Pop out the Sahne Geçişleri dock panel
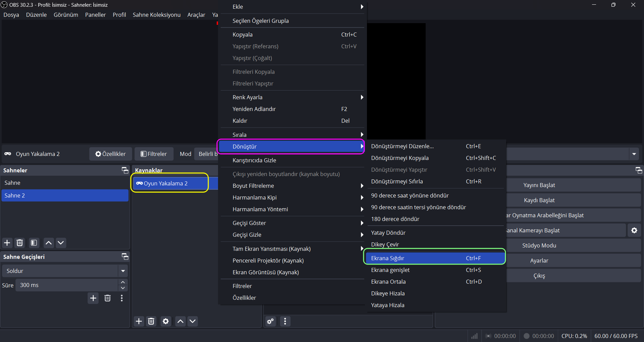Image resolution: width=644 pixels, height=342 pixels. click(125, 256)
